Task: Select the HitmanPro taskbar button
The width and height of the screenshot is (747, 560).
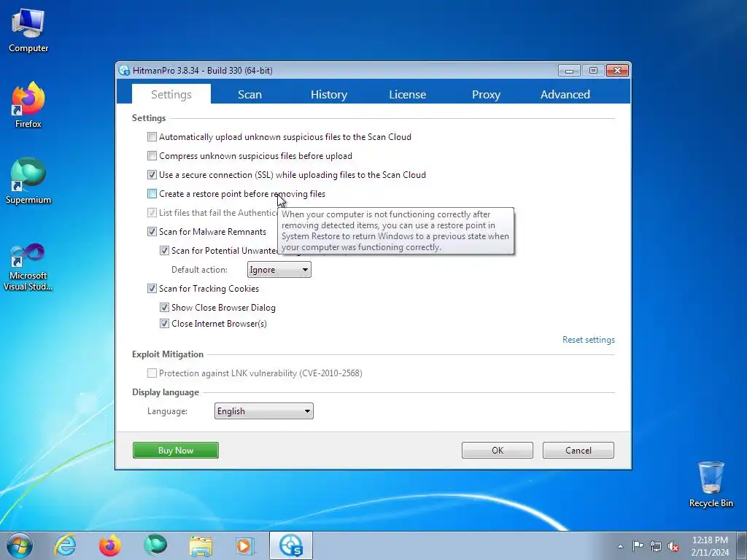Action: coord(291,545)
